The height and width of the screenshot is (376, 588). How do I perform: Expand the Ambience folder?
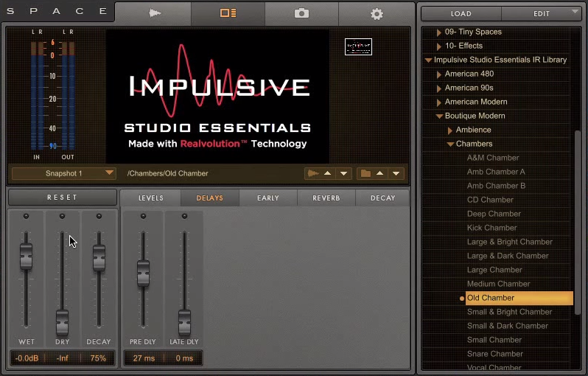click(x=450, y=130)
